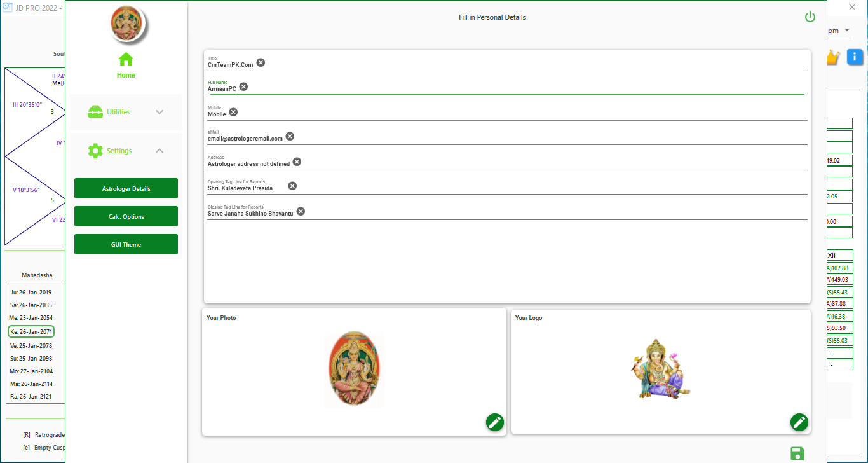Select Mahadasha row Ju: 26-Jan-2019
Image resolution: width=868 pixels, height=463 pixels.
31,293
